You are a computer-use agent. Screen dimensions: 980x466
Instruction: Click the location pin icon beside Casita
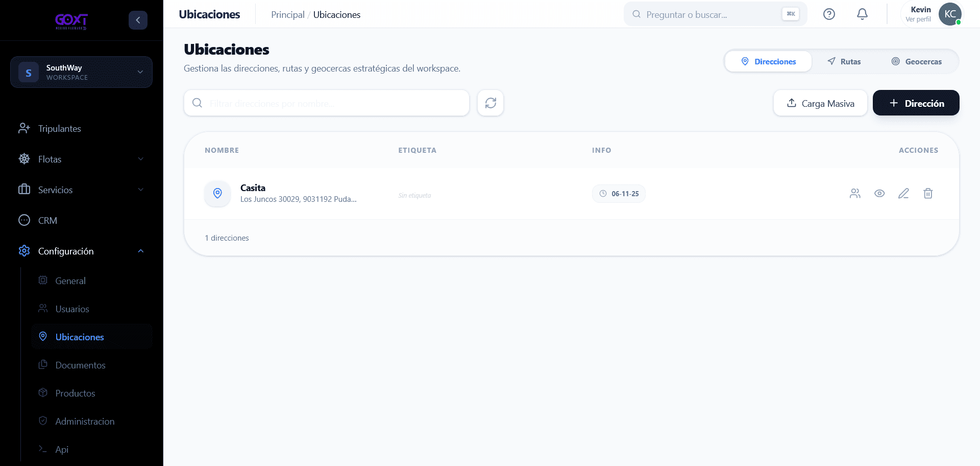pos(217,193)
